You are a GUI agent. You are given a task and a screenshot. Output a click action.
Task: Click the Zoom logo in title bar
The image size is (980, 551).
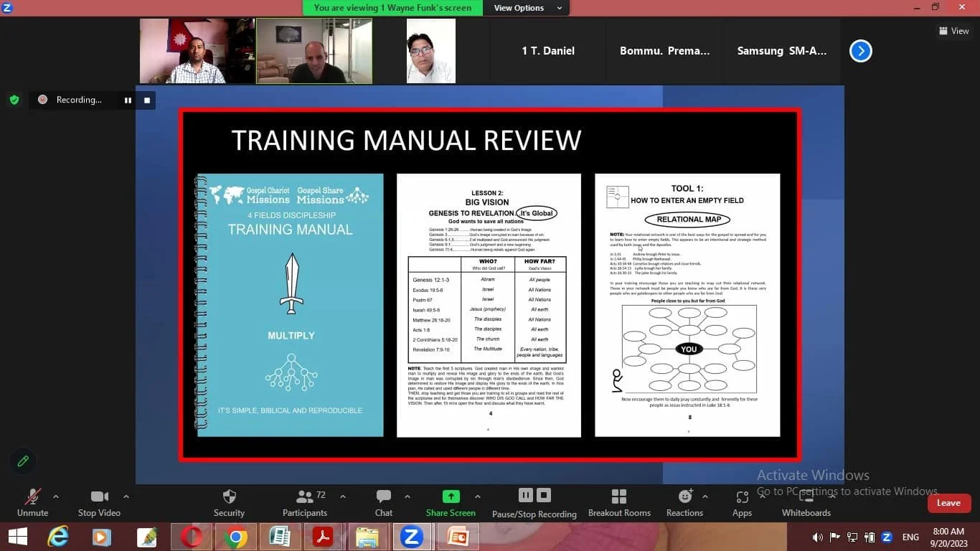tap(8, 7)
